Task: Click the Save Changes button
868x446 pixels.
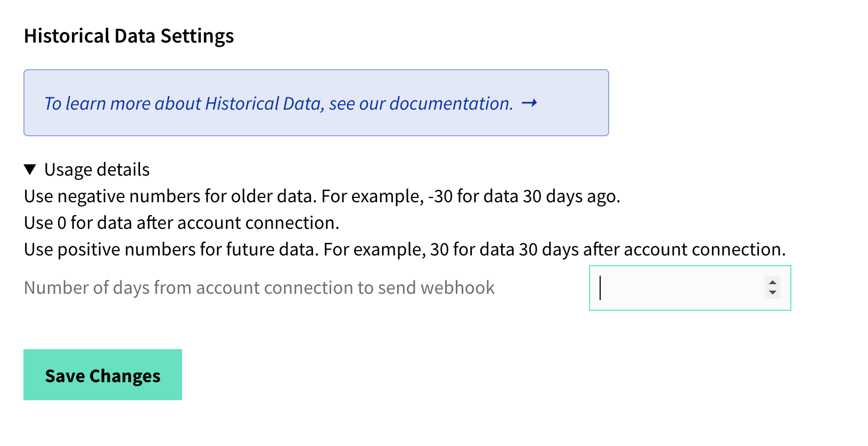Action: pyautogui.click(x=102, y=375)
